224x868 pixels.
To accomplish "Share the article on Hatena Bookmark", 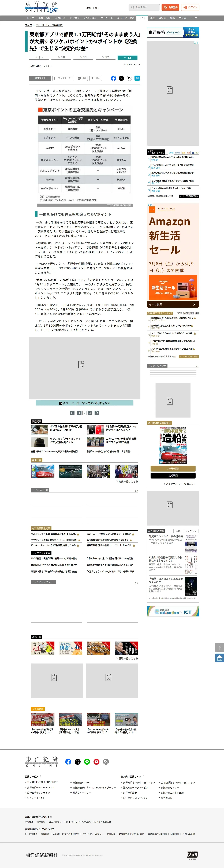I will 137,78.
